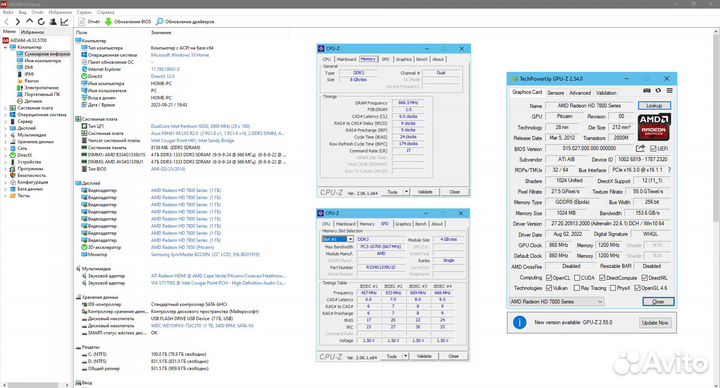This screenshot has height=388, width=720.
Task: Click Close button in GPU-Z
Action: click(x=658, y=302)
